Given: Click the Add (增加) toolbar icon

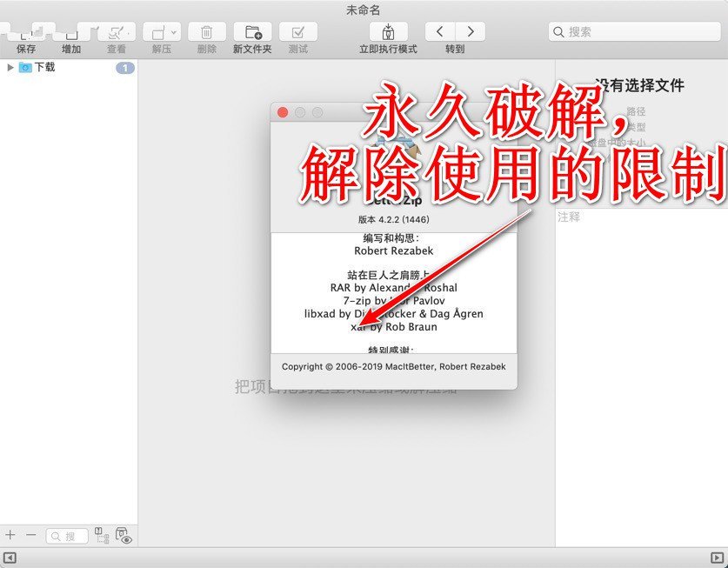Looking at the screenshot, I should pos(71,31).
